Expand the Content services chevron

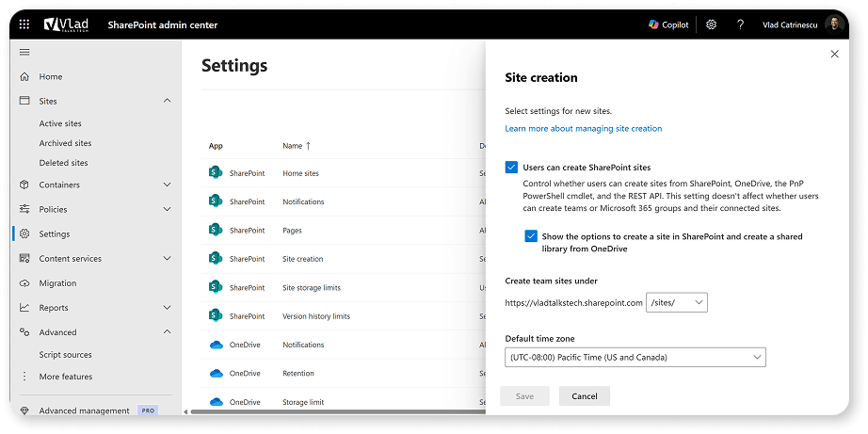point(168,259)
